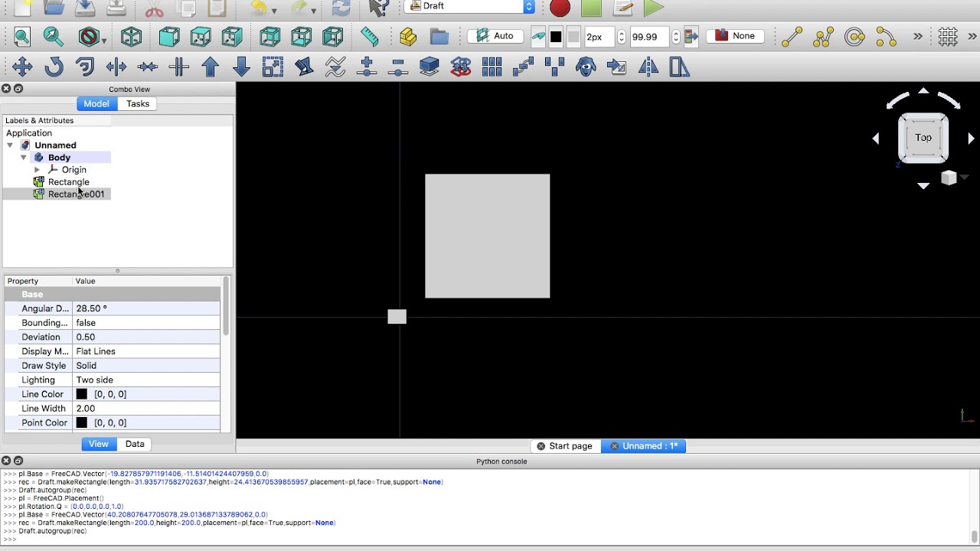Viewport: 980px width, 551px height.
Task: Switch to the Tasks tab
Action: click(138, 104)
